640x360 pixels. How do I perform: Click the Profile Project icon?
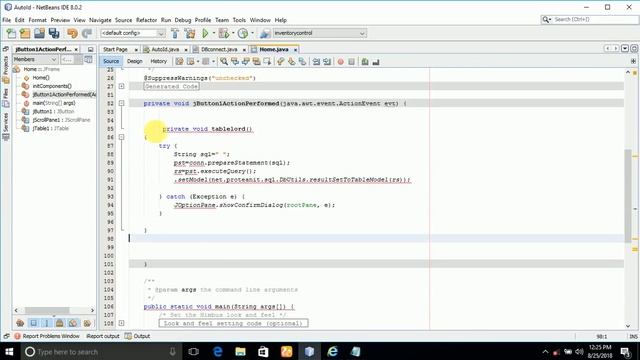243,33
